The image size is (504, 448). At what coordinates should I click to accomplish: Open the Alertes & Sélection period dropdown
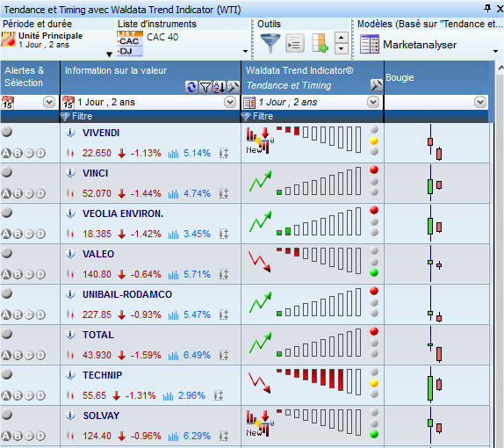[49, 102]
